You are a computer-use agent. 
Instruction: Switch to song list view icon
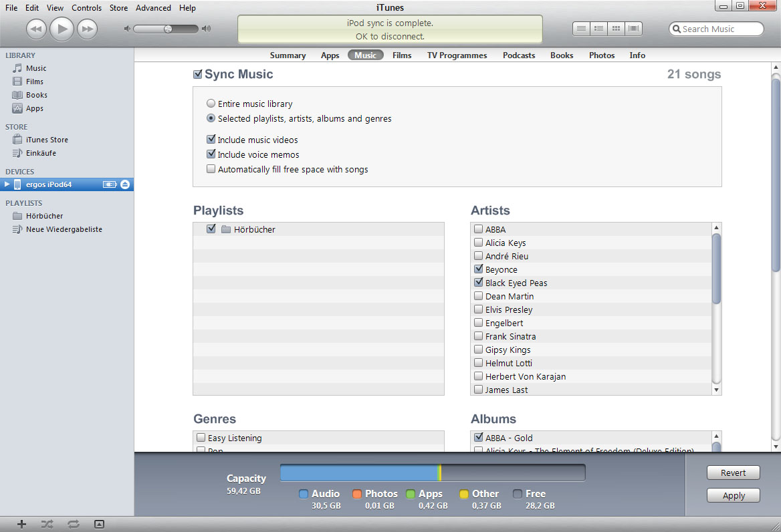tap(581, 29)
